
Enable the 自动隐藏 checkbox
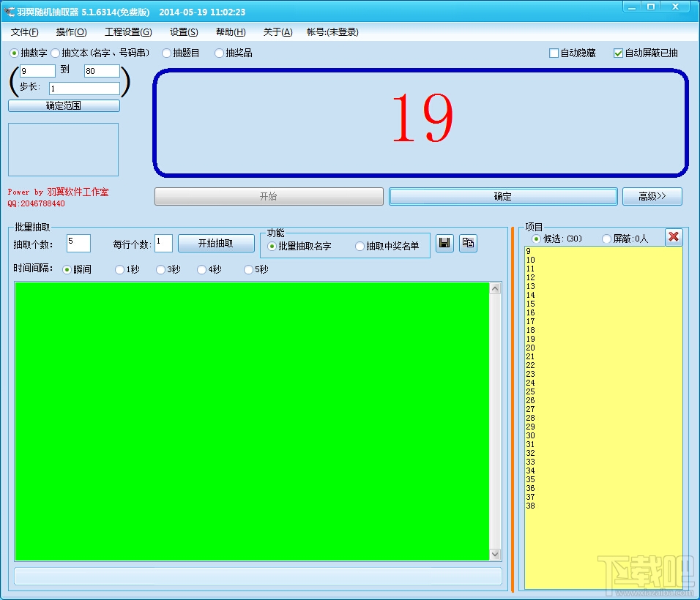pos(554,53)
